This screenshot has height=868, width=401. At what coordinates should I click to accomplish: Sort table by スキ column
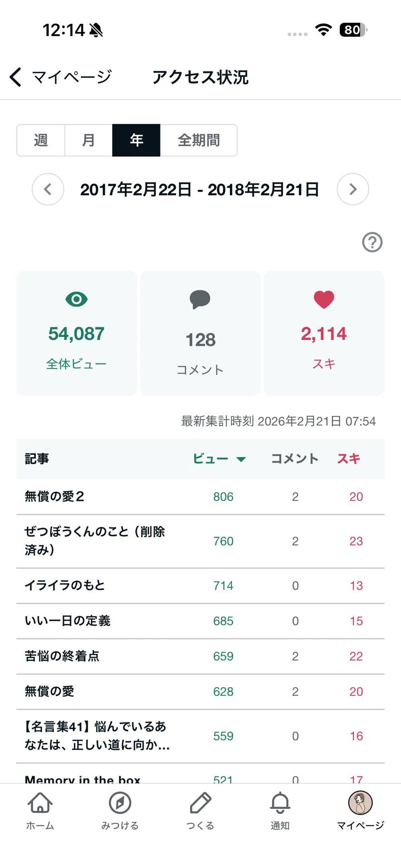click(348, 459)
